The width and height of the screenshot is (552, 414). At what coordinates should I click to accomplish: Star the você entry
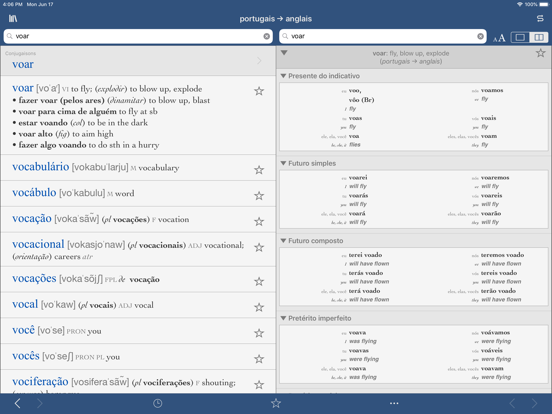tap(259, 333)
